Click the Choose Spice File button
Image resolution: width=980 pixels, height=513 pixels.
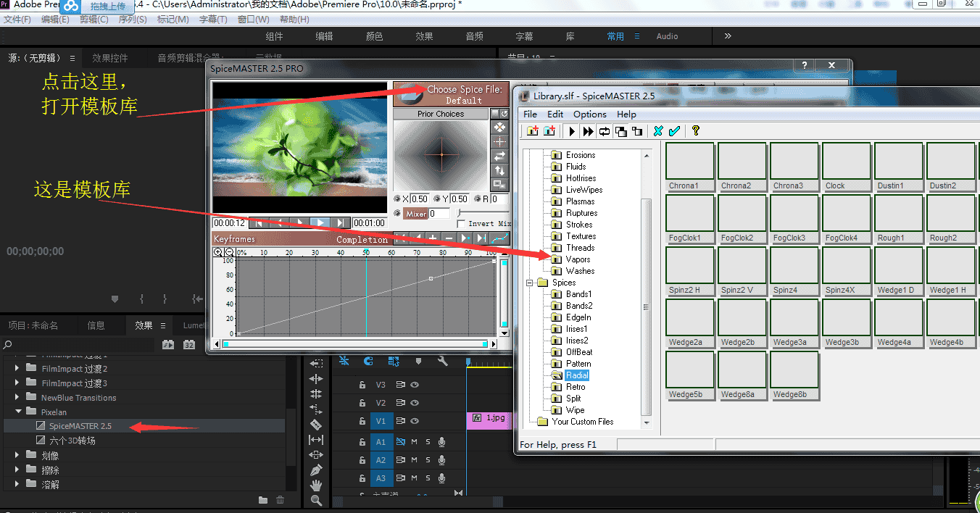tap(464, 94)
